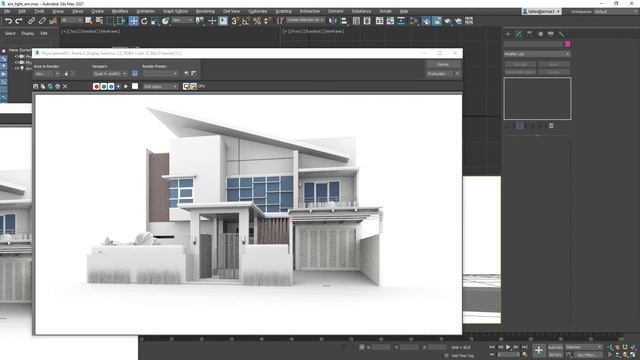Activate the Select and Scale tool
This screenshot has width=640, height=360.
coord(155,21)
